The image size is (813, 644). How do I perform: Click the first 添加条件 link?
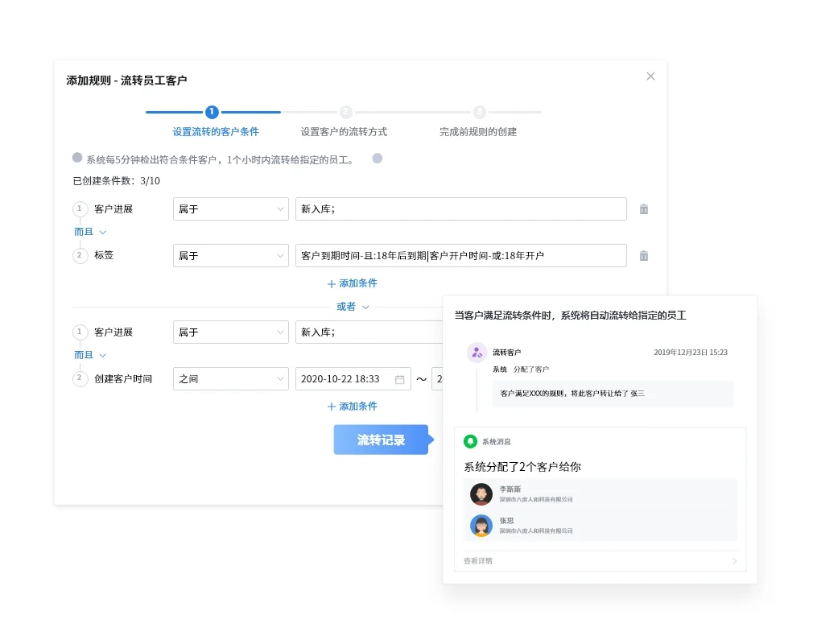pos(352,283)
